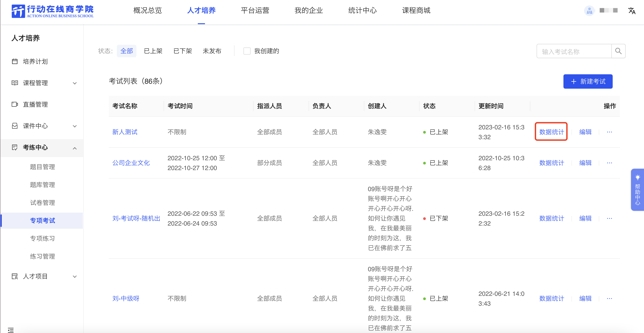
Task: Open the 课程商城 top tab
Action: coord(416,11)
